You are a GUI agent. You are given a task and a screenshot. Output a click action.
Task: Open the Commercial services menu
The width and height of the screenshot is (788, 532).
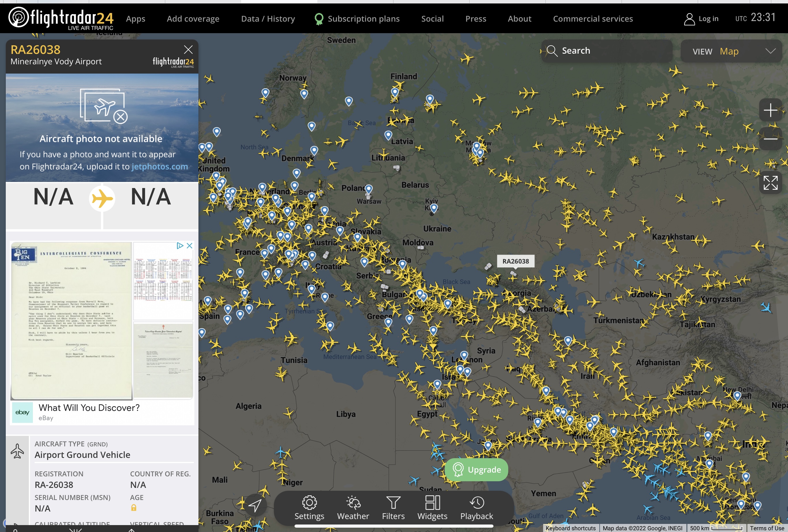593,19
